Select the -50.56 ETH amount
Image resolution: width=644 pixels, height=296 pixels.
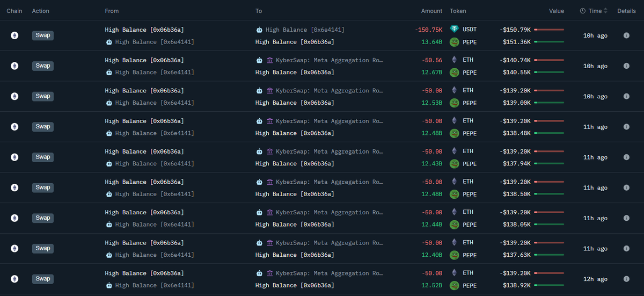tap(432, 60)
